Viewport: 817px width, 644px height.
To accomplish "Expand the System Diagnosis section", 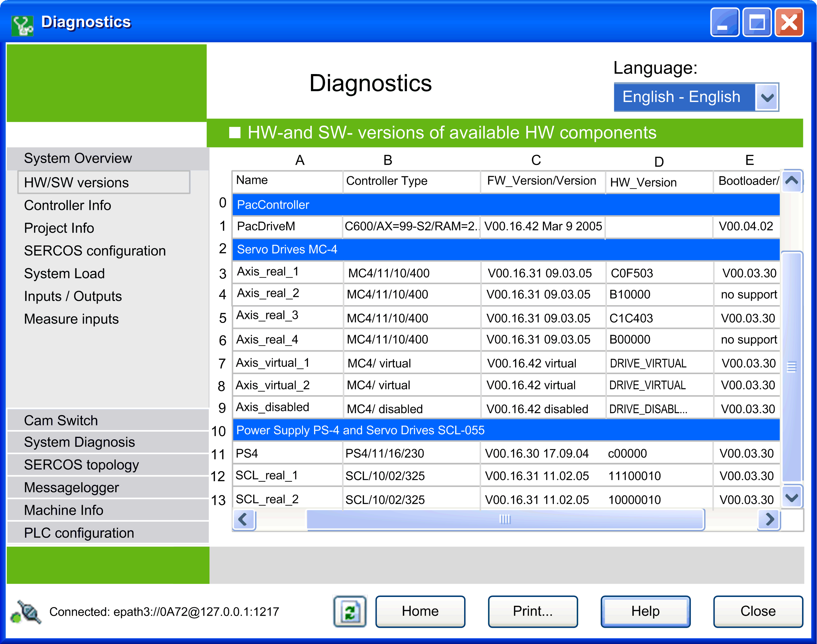I will pyautogui.click(x=108, y=442).
